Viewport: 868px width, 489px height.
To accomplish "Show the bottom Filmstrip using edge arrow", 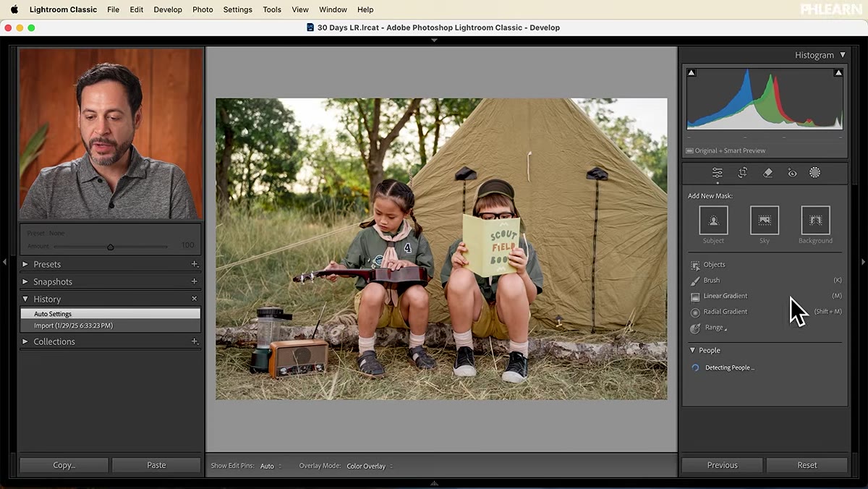I will tap(434, 483).
